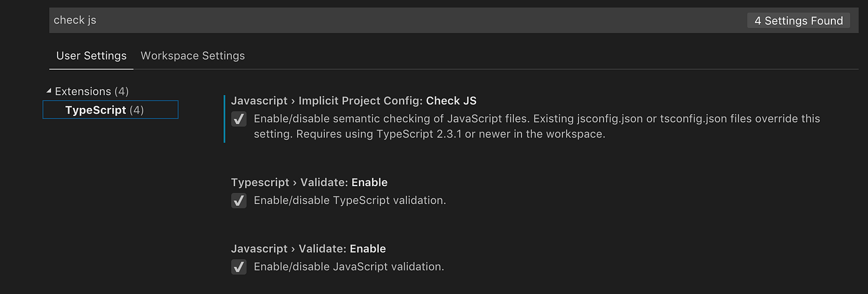Viewport: 868px width, 294px height.
Task: Toggle the JavaScript validation checkbox
Action: coord(239,267)
